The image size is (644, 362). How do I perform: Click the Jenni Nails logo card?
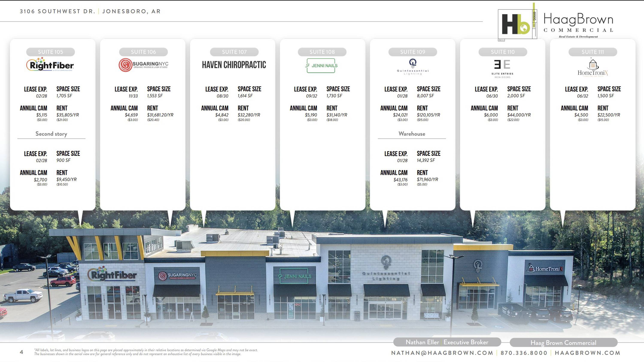tap(321, 66)
